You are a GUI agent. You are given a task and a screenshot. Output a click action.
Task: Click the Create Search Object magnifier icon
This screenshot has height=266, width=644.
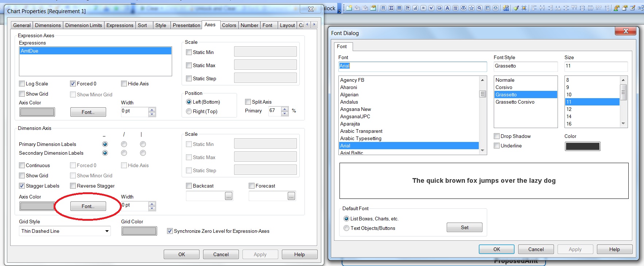coord(480,8)
